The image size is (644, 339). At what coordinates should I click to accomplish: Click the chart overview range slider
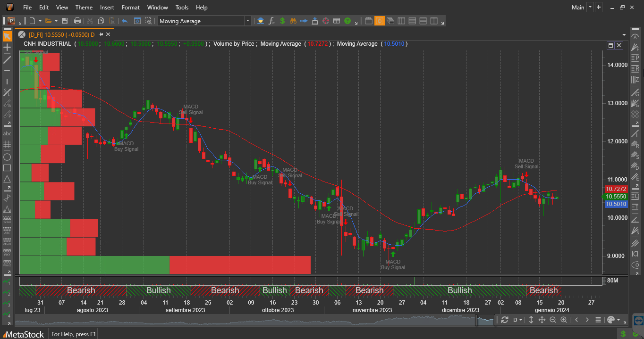coord(485,321)
